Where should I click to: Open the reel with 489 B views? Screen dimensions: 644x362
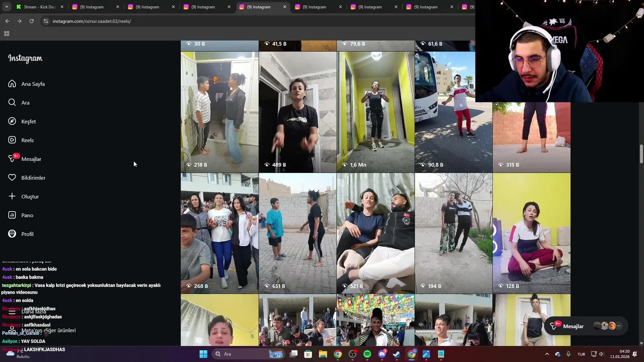tap(297, 112)
